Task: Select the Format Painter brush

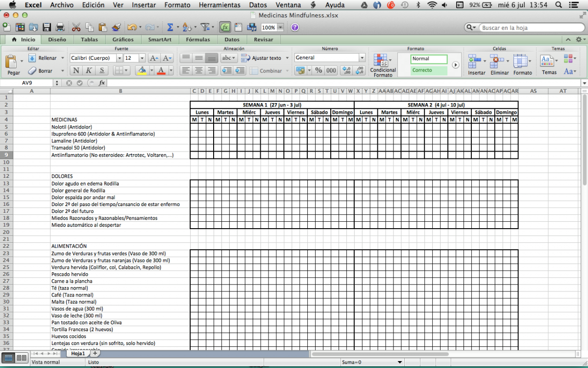Action: pyautogui.click(x=116, y=27)
